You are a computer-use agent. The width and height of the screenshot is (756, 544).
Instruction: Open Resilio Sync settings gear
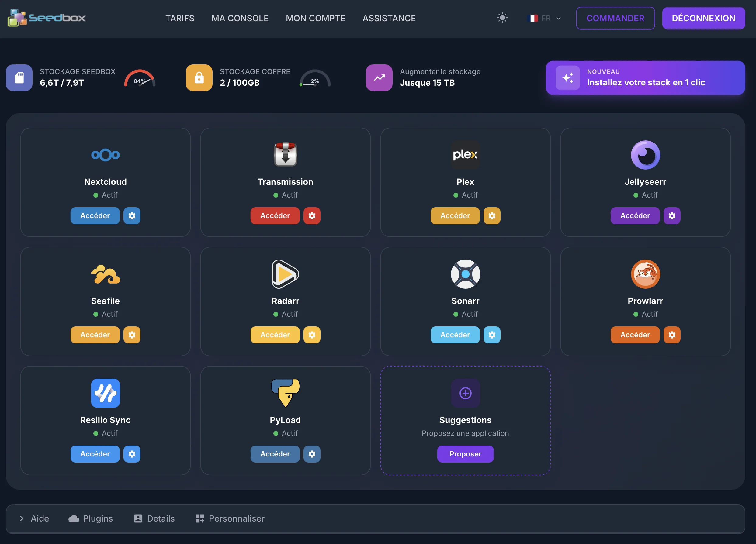tap(132, 454)
